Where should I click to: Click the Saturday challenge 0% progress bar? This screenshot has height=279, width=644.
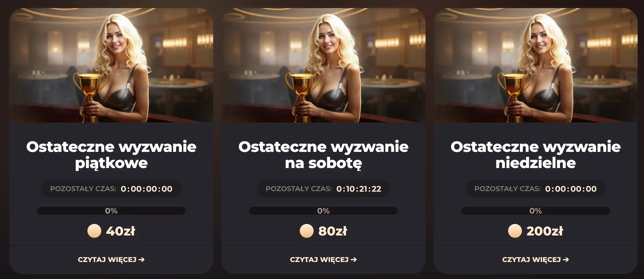click(323, 211)
